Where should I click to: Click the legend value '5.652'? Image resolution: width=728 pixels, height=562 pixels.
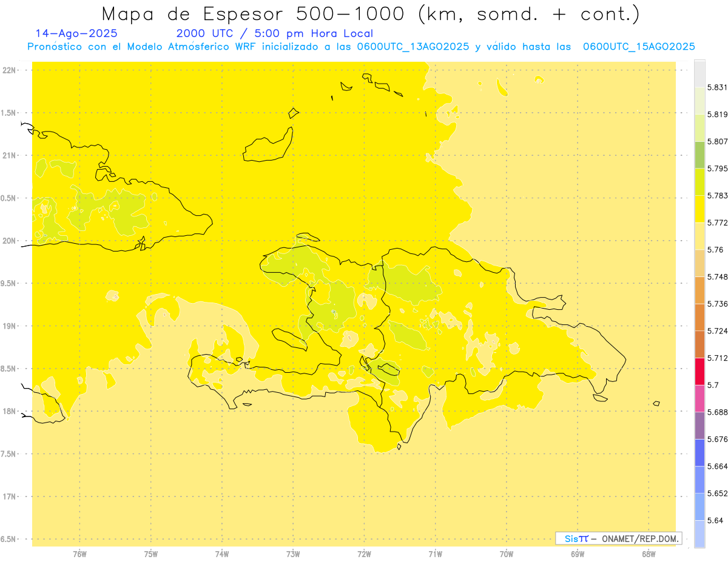718,493
